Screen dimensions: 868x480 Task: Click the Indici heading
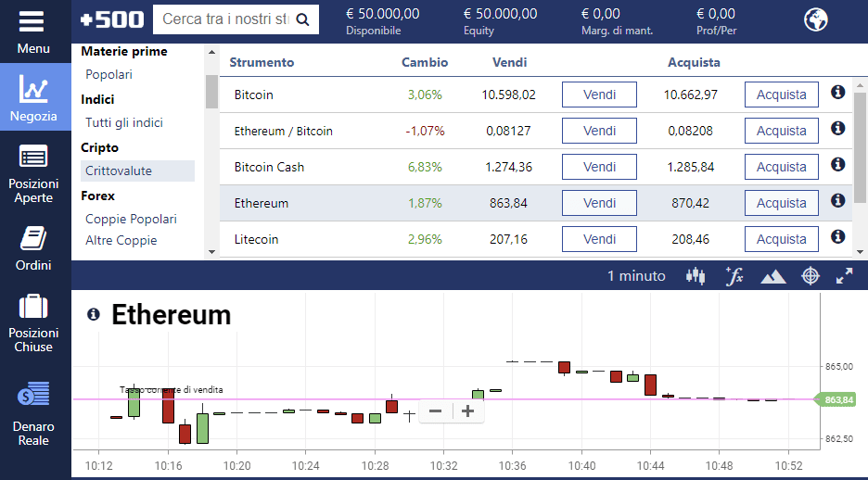point(97,99)
